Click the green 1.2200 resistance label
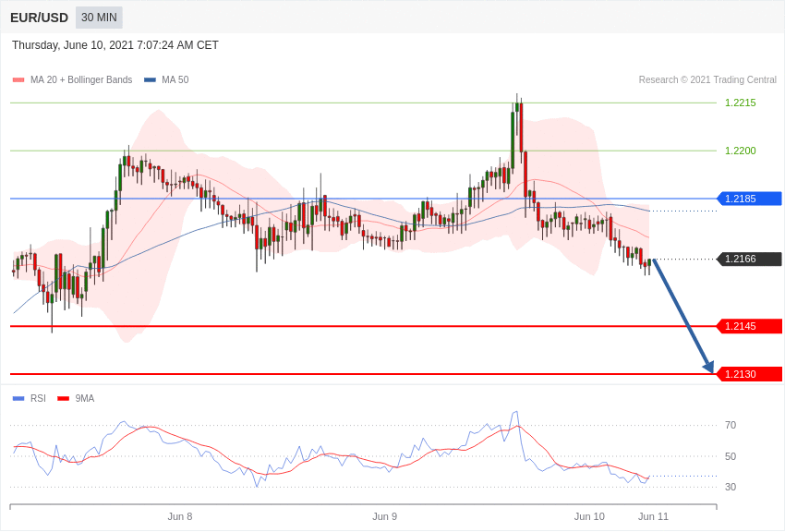 point(741,151)
